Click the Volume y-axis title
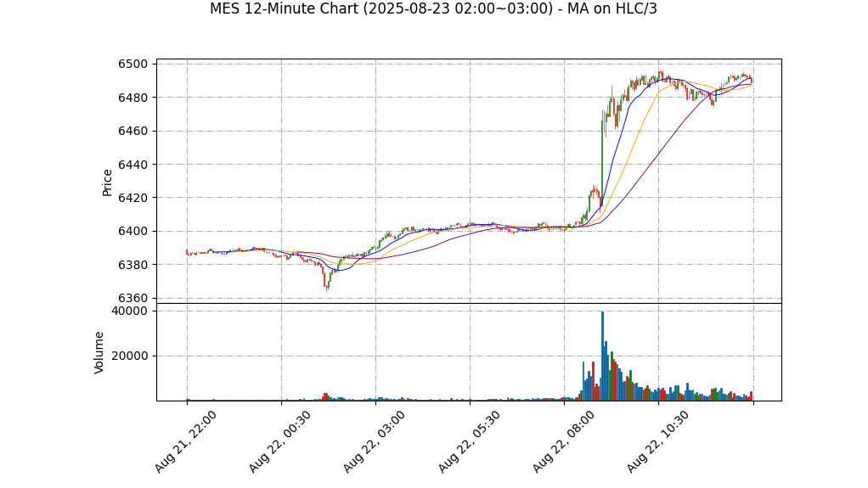 coord(99,352)
